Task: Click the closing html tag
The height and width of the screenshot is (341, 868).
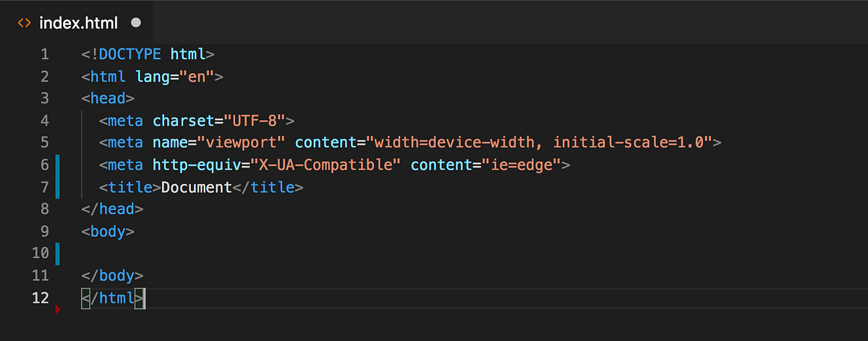Action: coord(113,297)
